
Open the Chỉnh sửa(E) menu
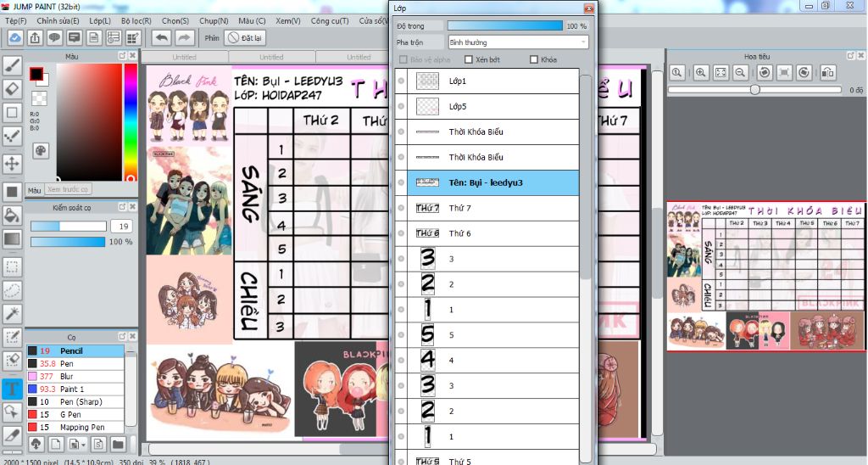pyautogui.click(x=58, y=20)
